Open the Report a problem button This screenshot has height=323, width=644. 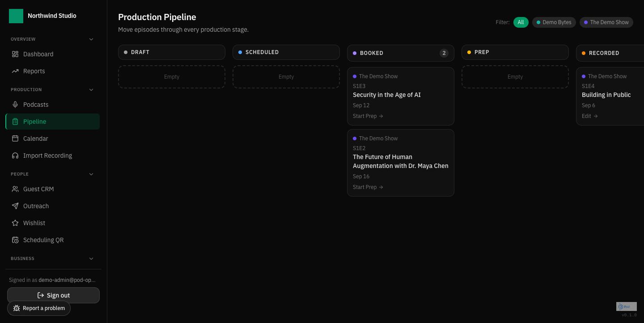(x=39, y=308)
